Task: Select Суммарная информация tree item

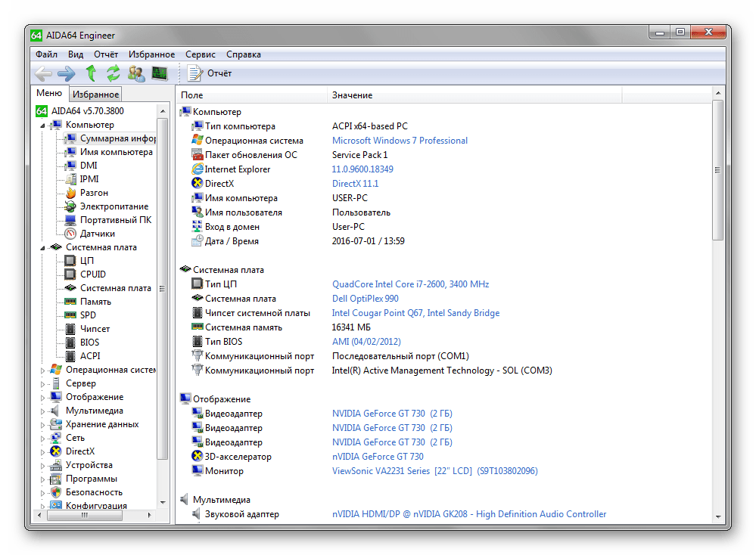Action: point(117,138)
